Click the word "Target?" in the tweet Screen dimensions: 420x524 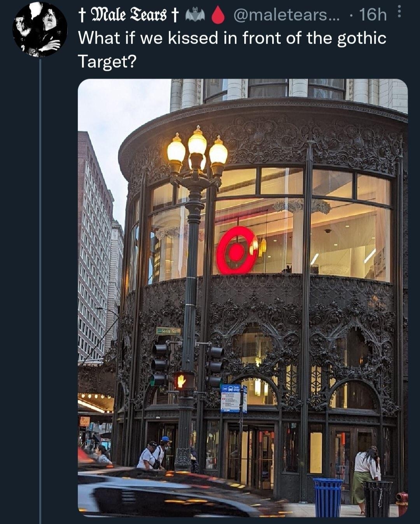107,61
